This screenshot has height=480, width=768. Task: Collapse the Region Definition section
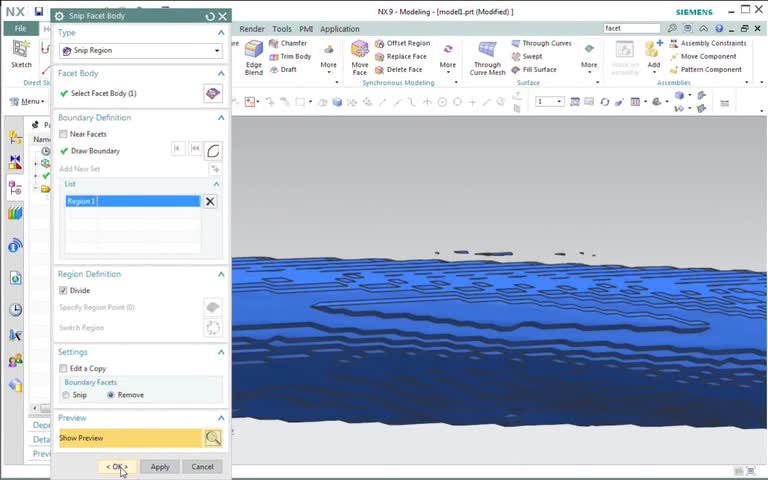[x=221, y=274]
